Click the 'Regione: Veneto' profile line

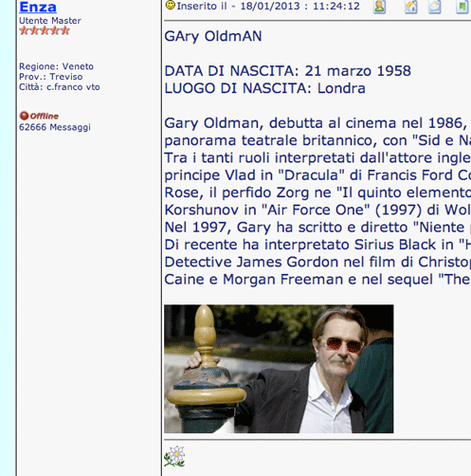[x=56, y=66]
